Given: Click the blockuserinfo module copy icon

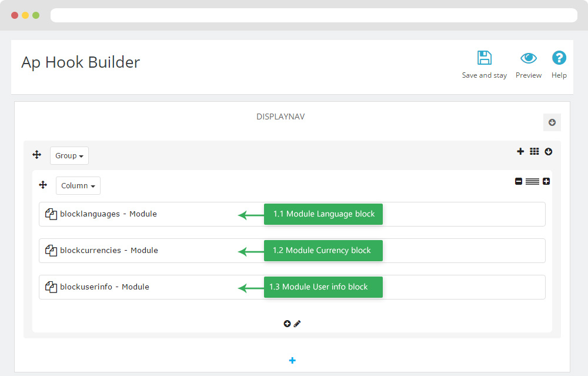Looking at the screenshot, I should coord(51,287).
